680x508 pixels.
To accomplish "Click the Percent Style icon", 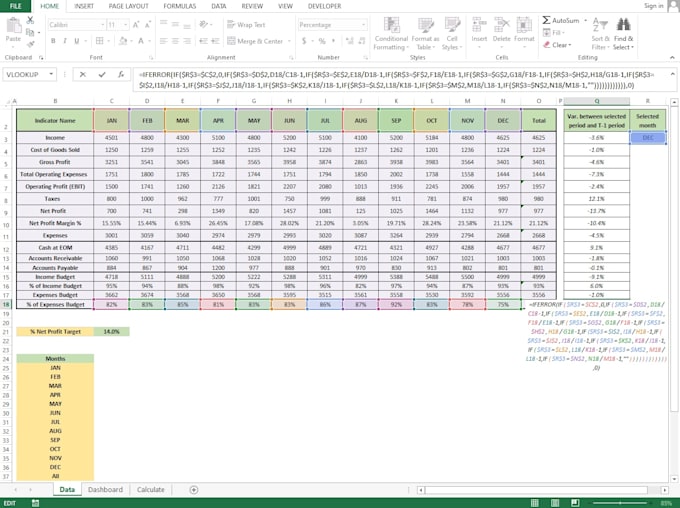I will (322, 41).
